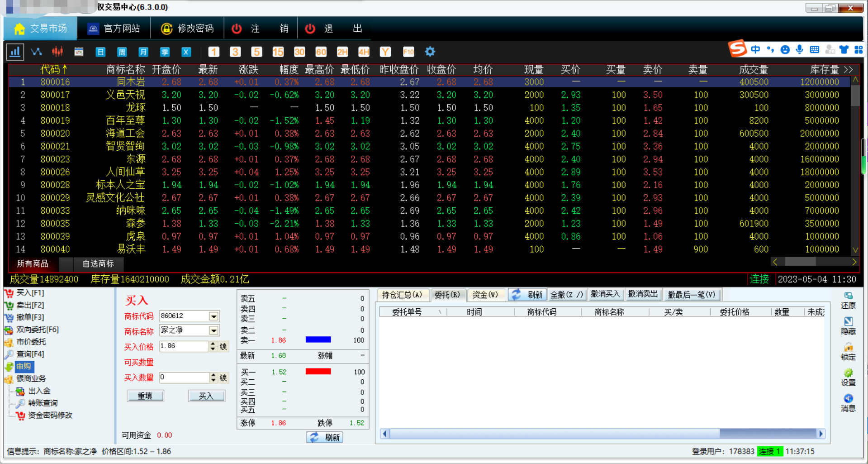
Task: Select the 15-minute interval icon
Action: (x=278, y=52)
